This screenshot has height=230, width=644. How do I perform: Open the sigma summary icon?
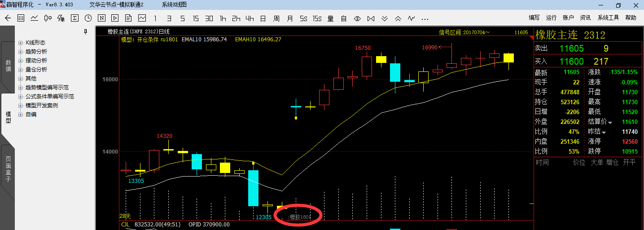point(75,18)
